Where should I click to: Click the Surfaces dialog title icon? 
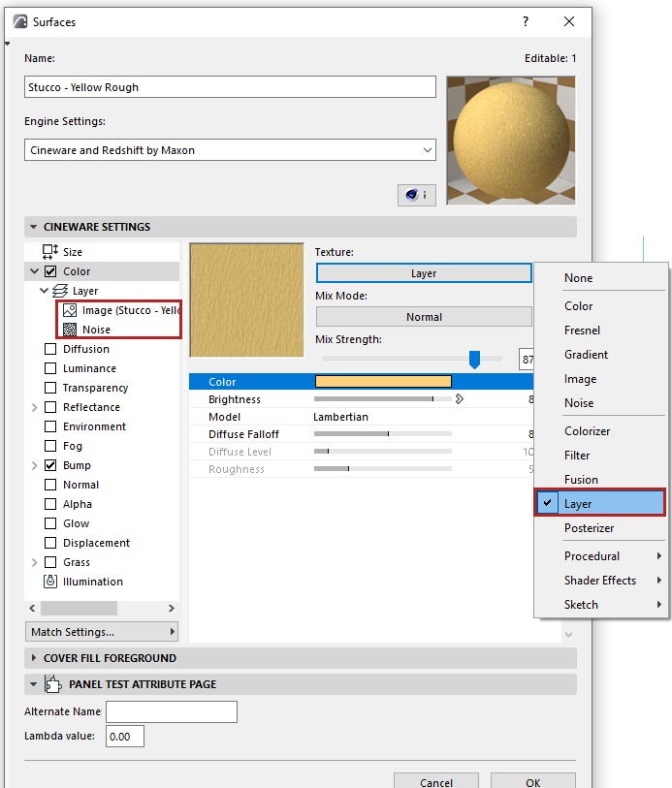[x=20, y=21]
